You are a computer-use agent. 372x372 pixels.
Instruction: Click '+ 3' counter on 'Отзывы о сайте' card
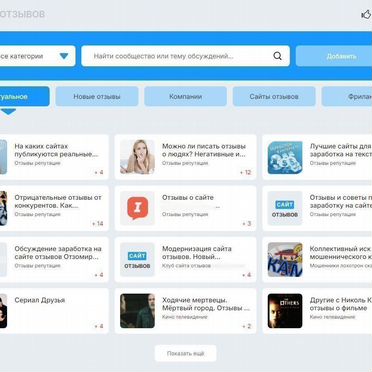coord(247,224)
